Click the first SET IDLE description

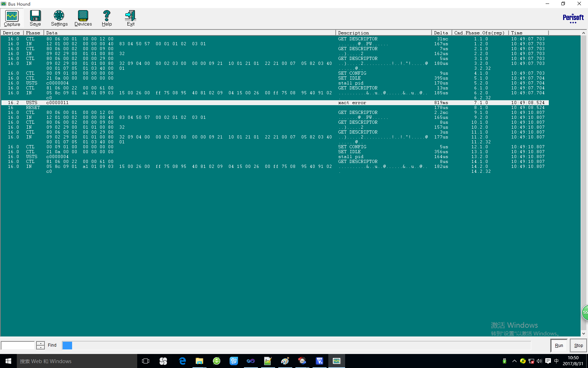click(x=349, y=78)
